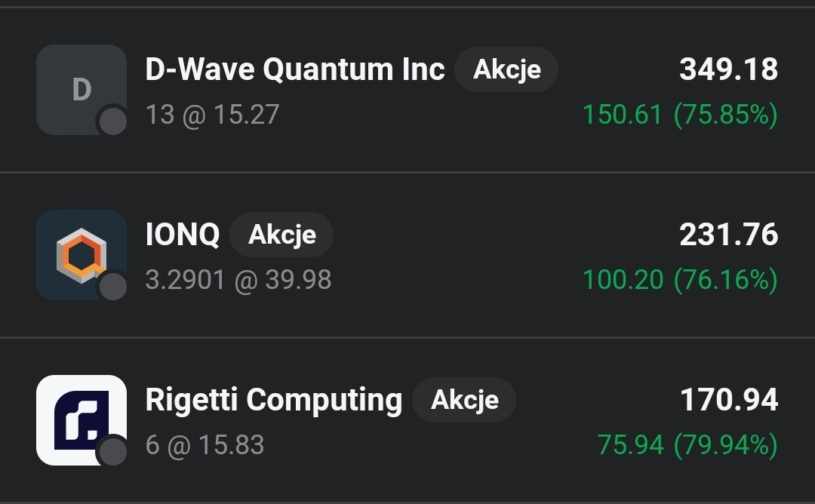
Task: Tap the green 100.20 (76.16%) profit figure
Action: (679, 280)
